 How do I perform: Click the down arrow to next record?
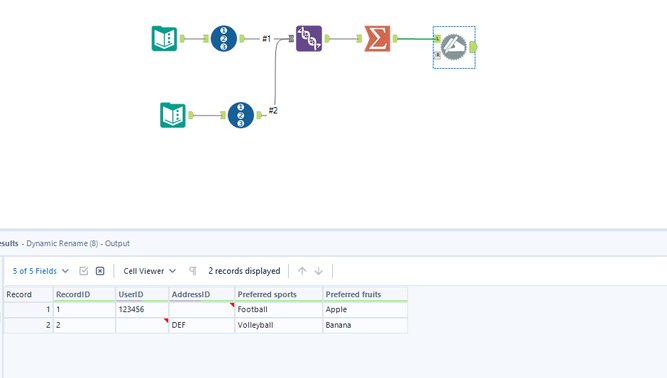click(x=319, y=271)
